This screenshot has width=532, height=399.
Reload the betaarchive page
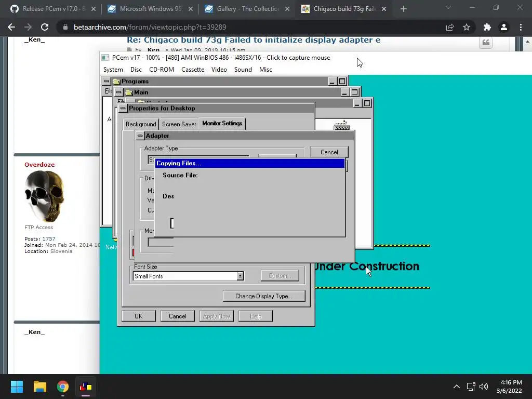45,27
